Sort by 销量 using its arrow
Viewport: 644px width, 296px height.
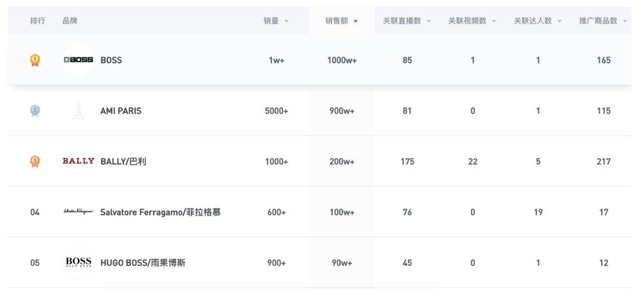click(x=286, y=21)
